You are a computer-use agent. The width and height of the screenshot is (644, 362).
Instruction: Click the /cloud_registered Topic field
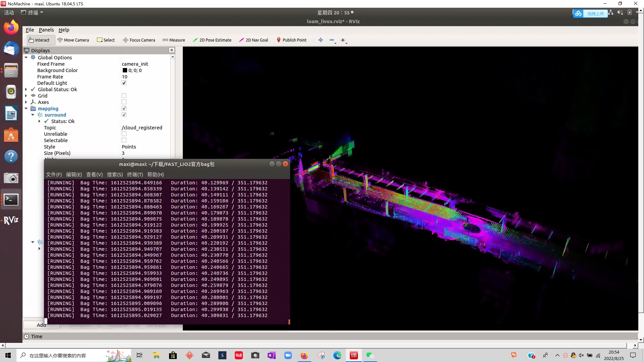pyautogui.click(x=142, y=127)
